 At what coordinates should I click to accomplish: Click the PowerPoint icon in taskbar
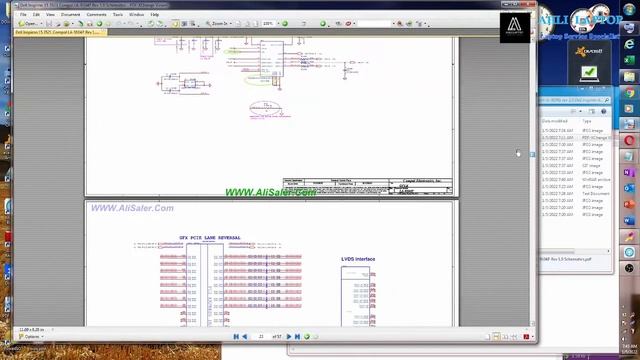[x=629, y=204]
